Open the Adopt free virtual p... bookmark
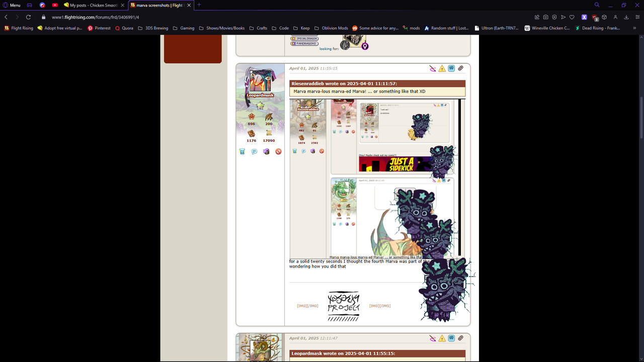644x362 pixels. tap(59, 28)
